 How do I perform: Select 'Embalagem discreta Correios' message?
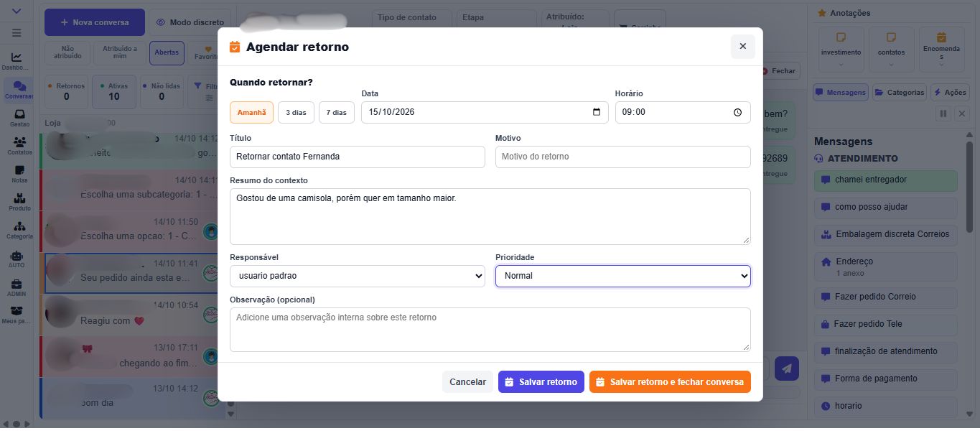[x=886, y=235]
